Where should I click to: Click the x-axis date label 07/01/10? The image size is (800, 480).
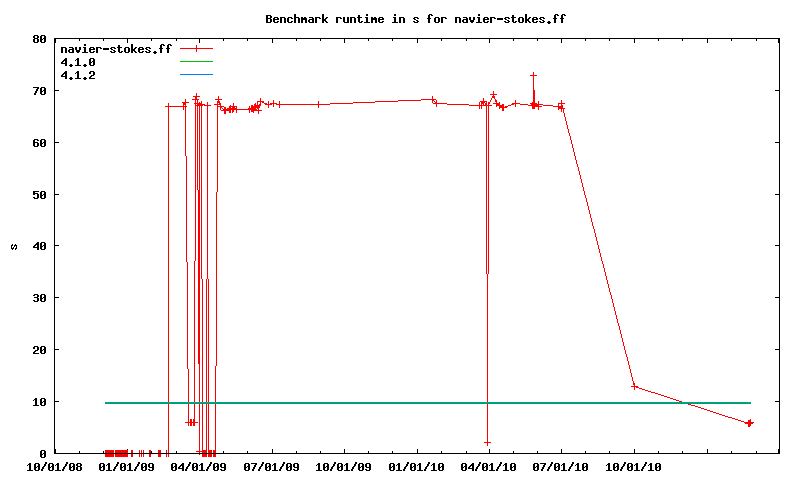tap(561, 466)
